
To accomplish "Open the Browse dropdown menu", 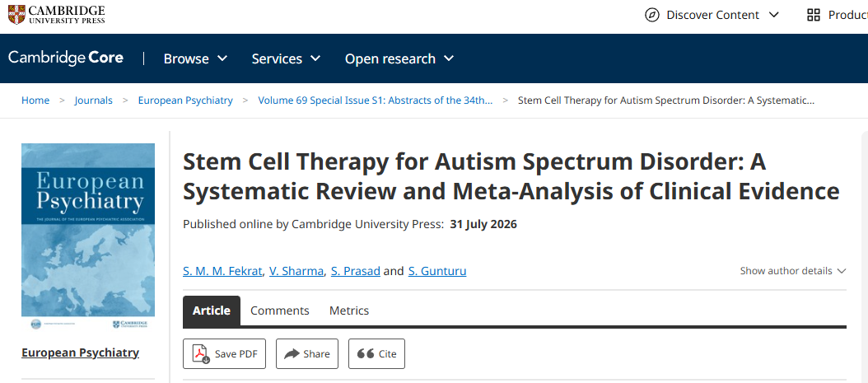I will (195, 58).
